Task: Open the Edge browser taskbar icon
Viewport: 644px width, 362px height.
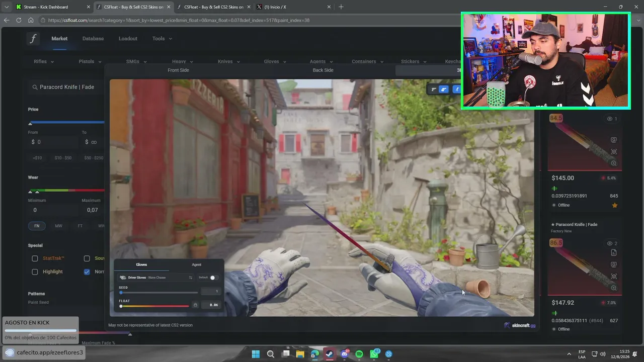Action: pyautogui.click(x=315, y=354)
